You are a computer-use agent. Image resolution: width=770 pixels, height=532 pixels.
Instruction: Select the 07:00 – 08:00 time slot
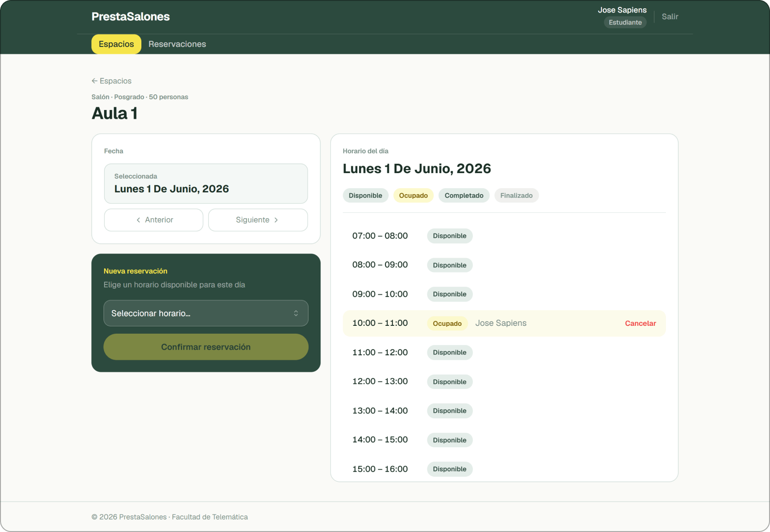[x=504, y=236]
